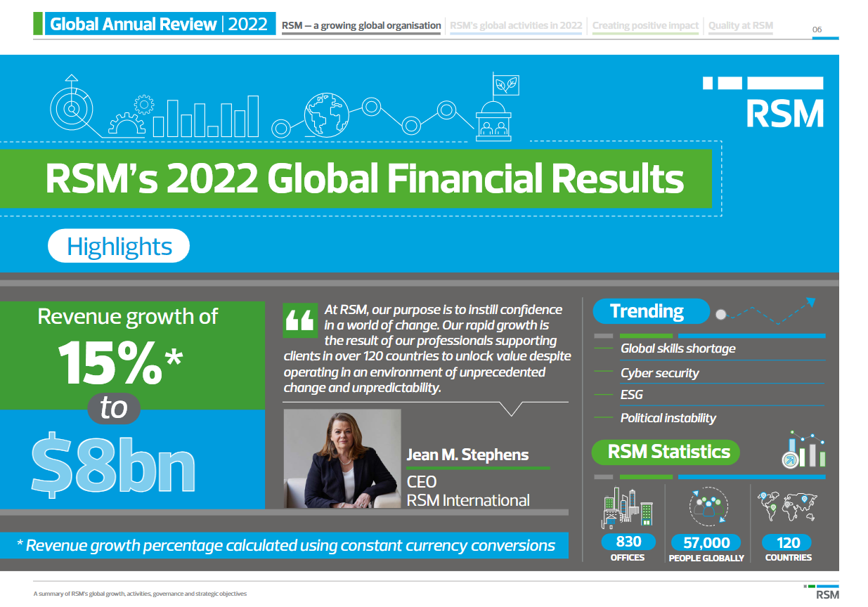Click the 'Revenue growth of' text

[127, 316]
